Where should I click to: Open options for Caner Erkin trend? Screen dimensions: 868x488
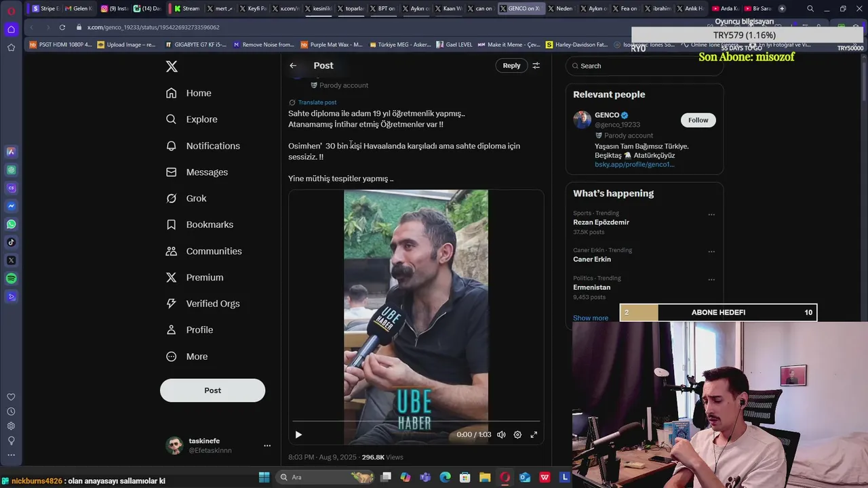click(711, 251)
